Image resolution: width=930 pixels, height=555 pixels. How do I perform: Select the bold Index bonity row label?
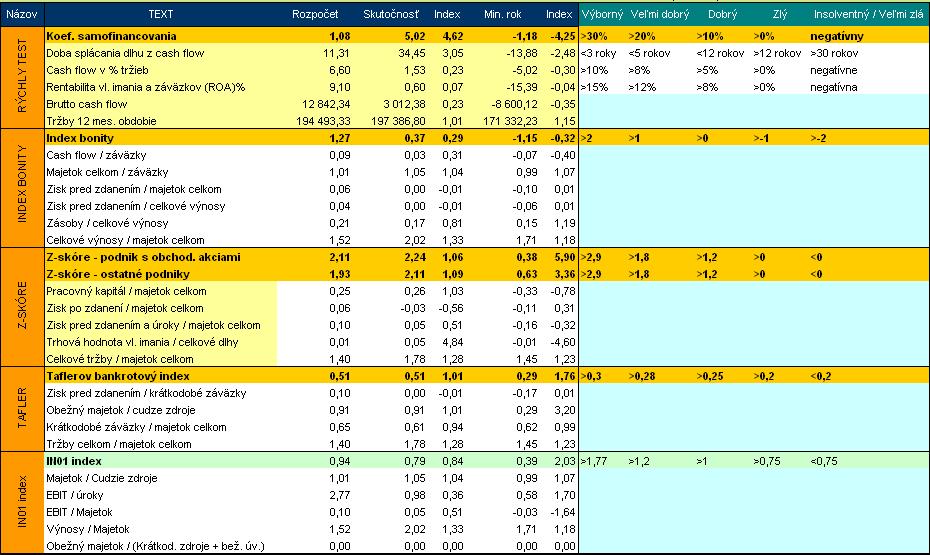click(79, 138)
